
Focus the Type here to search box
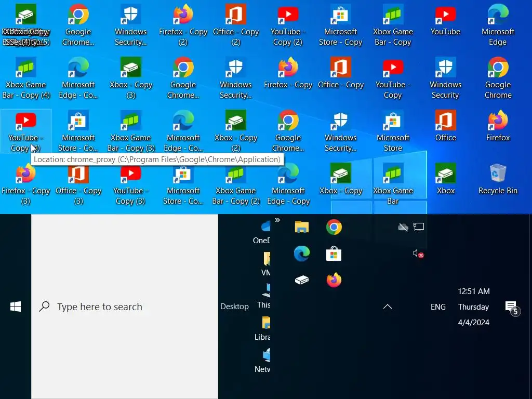(x=125, y=307)
